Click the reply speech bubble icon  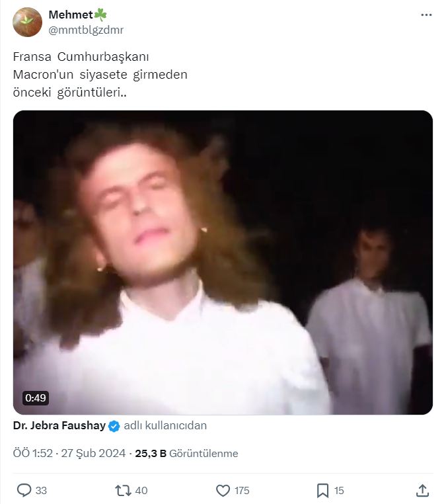click(x=24, y=490)
